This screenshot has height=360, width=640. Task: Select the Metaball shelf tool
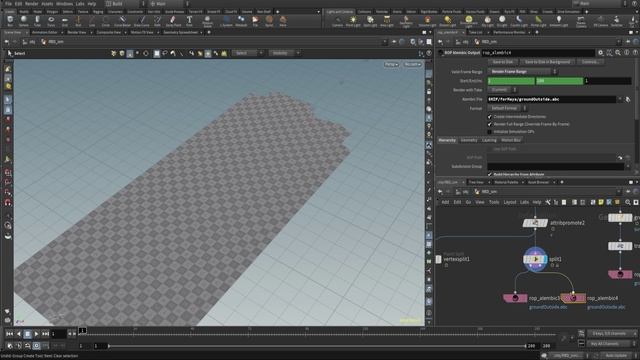pos(241,21)
